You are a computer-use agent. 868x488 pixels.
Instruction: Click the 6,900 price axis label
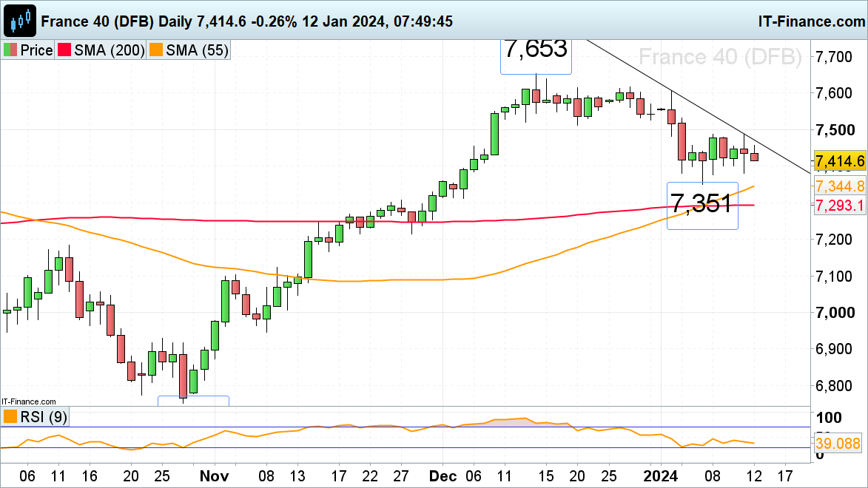point(834,349)
